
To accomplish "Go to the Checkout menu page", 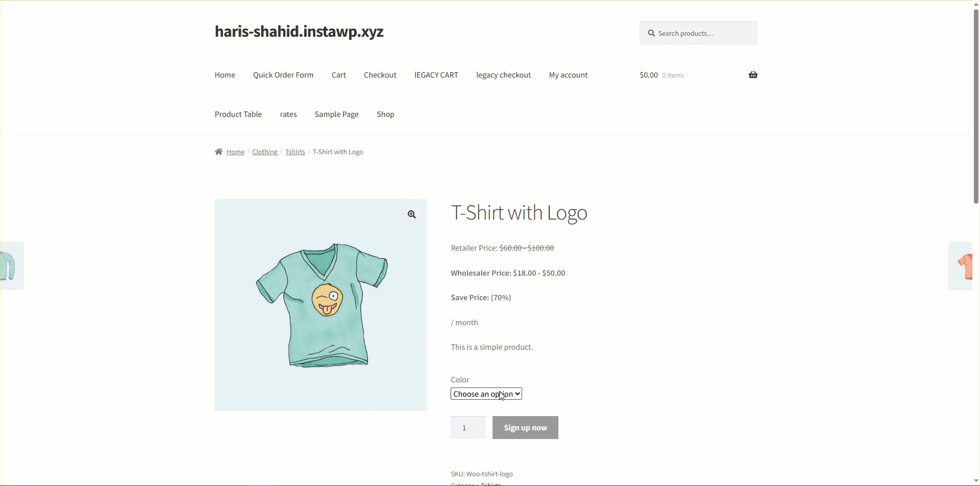I will 380,75.
